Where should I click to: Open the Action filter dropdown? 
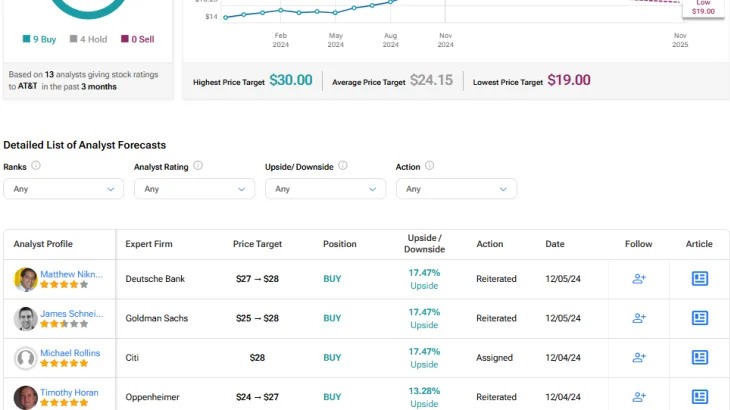point(456,189)
